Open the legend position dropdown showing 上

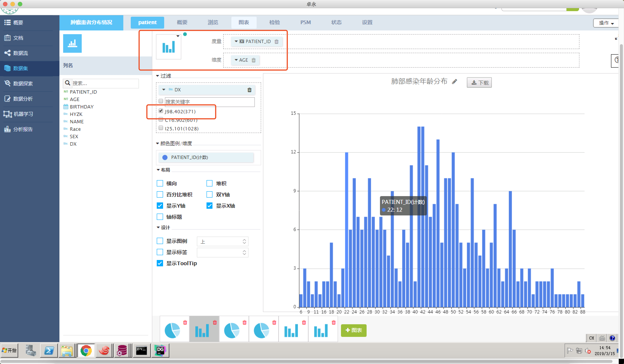[222, 241]
